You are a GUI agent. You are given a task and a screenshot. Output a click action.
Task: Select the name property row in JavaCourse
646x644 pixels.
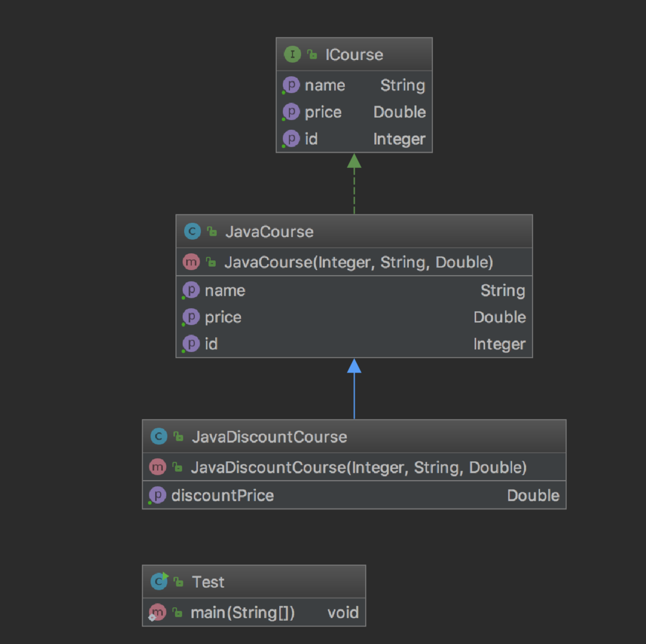(x=354, y=291)
